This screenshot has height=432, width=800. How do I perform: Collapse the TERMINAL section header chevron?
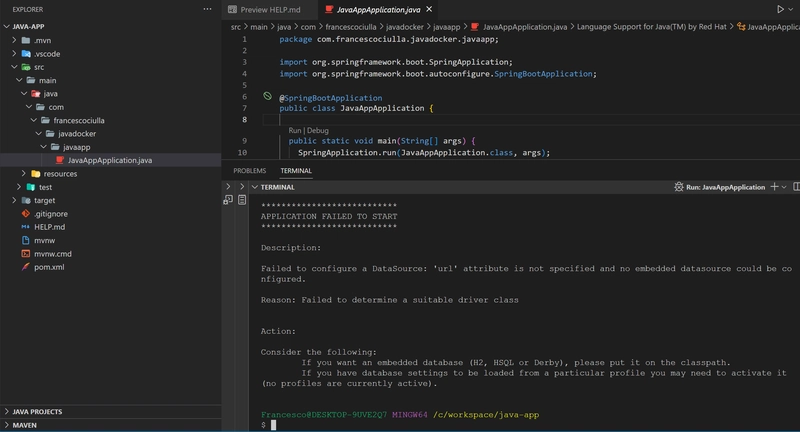click(x=255, y=187)
